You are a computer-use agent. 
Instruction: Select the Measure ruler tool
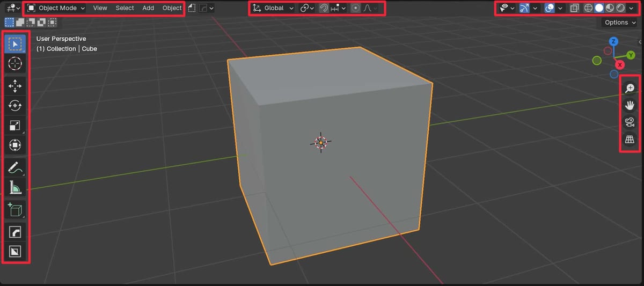(16, 188)
